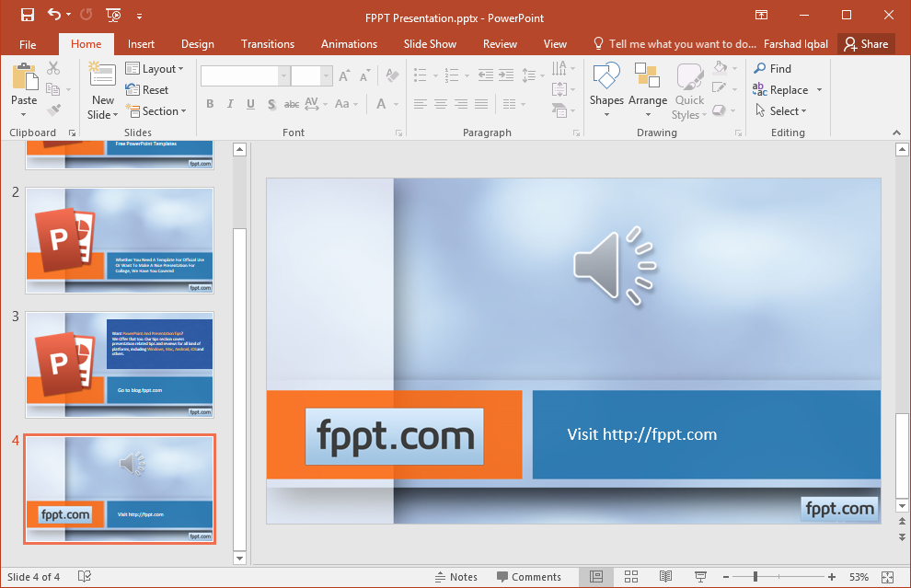Toggle bold formatting
The height and width of the screenshot is (588, 911).
211,104
